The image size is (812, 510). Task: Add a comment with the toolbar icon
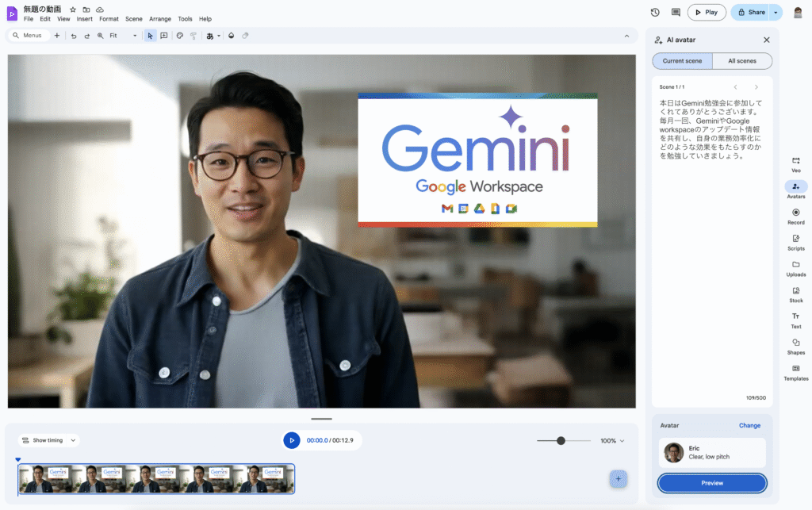164,36
